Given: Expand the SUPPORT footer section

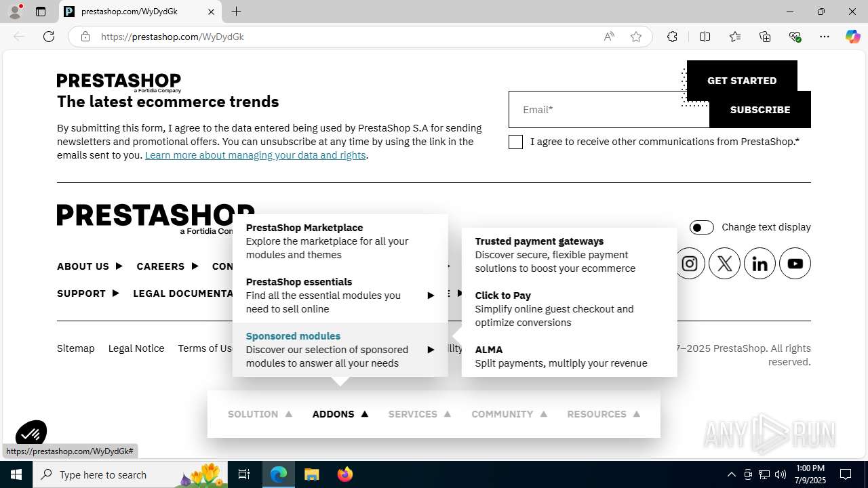Looking at the screenshot, I should tap(88, 293).
